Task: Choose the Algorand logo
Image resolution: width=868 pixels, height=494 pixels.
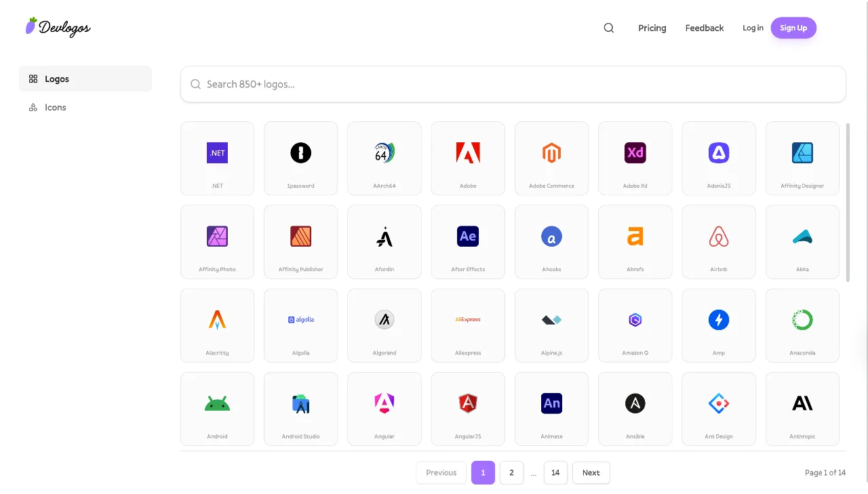Action: click(x=384, y=326)
